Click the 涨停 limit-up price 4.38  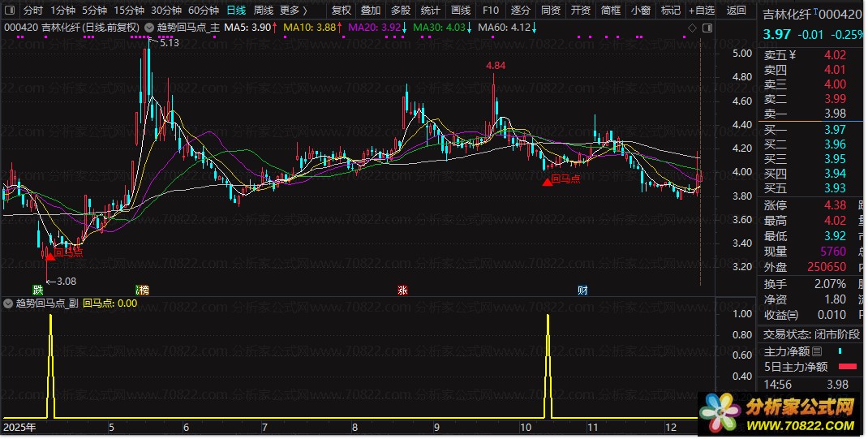pos(835,205)
